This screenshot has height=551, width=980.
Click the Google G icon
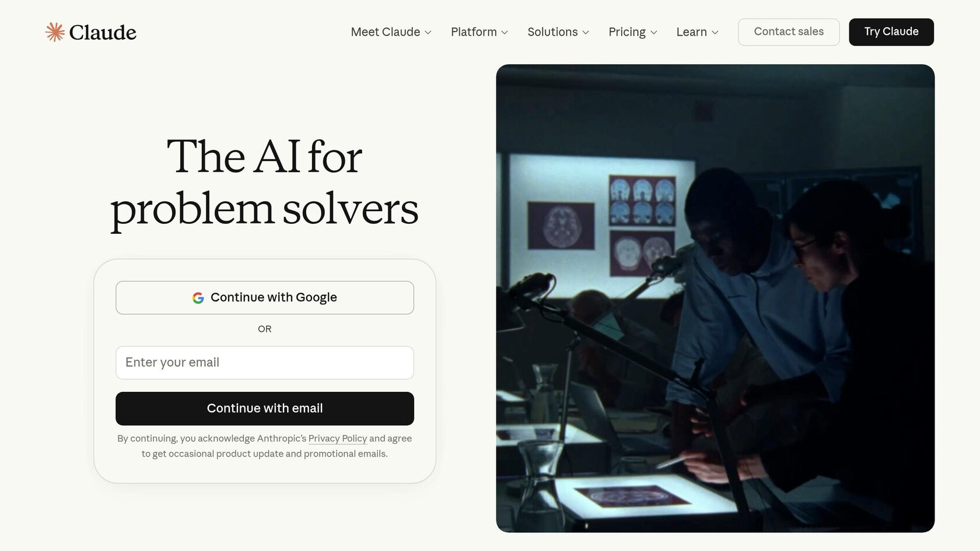(198, 298)
